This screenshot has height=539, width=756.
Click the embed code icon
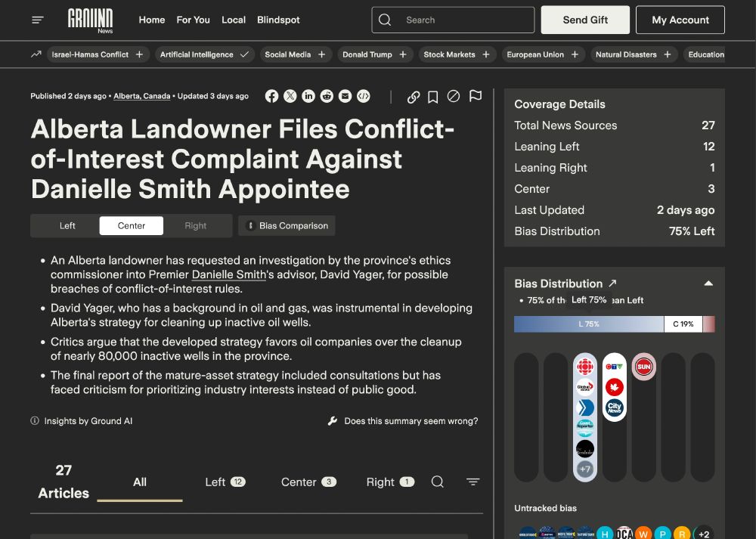(x=364, y=97)
